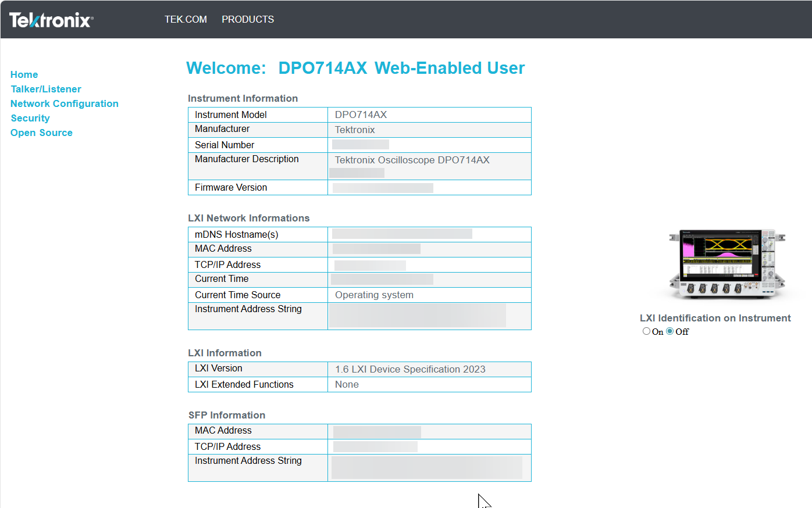Click the SFP Information heading

pyautogui.click(x=227, y=415)
